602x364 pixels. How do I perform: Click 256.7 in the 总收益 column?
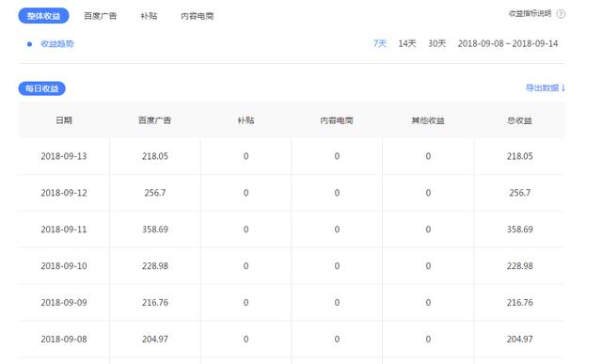[520, 193]
